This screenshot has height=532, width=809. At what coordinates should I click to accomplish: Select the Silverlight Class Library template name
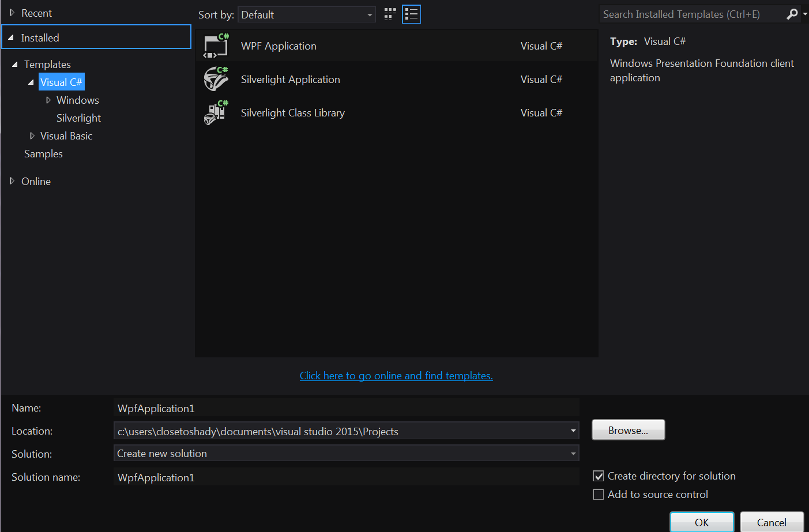(x=293, y=113)
